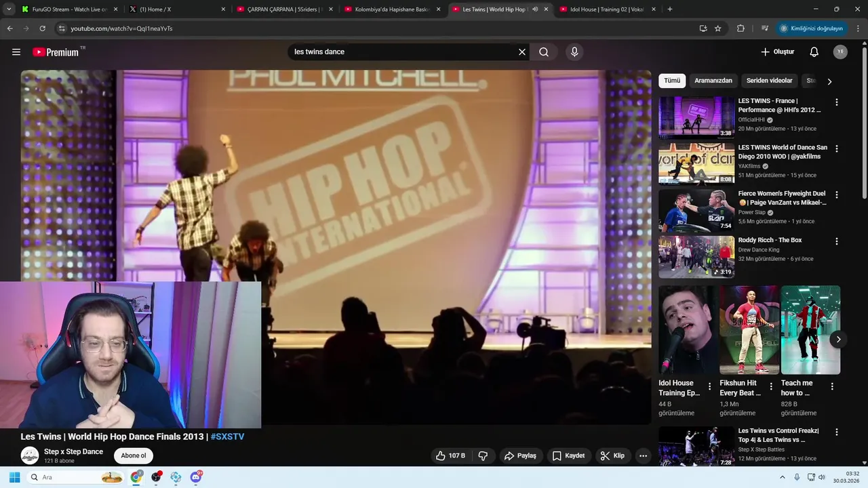
Task: Click Windows taskbar search box Ara
Action: point(75,477)
